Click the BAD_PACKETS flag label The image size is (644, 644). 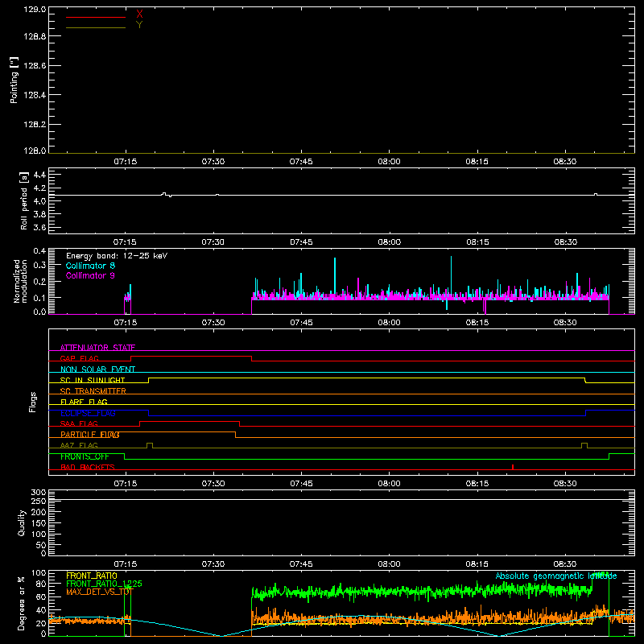88,467
